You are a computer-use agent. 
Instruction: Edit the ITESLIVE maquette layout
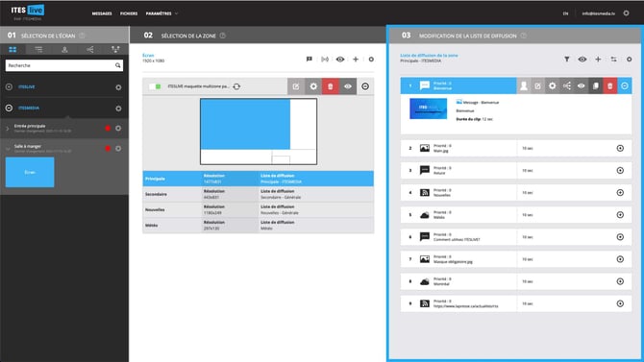pos(296,86)
